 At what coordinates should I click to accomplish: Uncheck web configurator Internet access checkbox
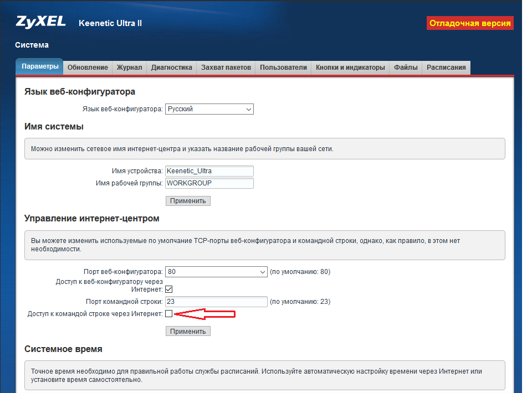pyautogui.click(x=168, y=289)
